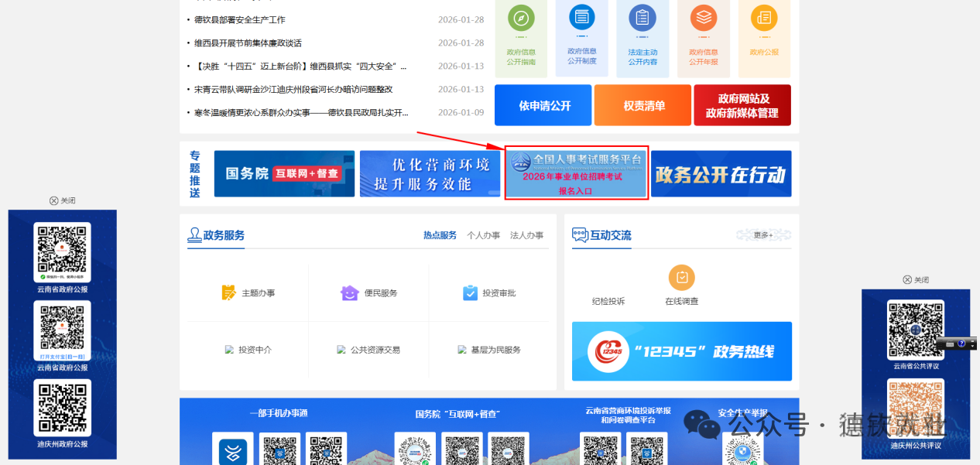Viewport: 980px width, 465px height.
Task: Click the 便民服务 heart icon
Action: click(349, 292)
